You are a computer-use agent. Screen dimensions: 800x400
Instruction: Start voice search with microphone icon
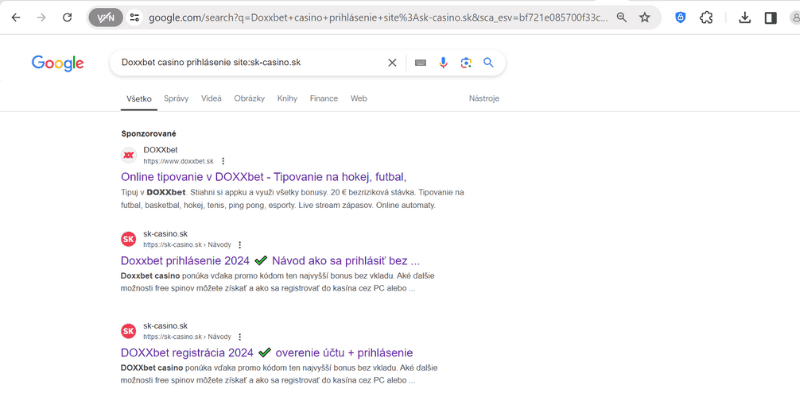443,63
